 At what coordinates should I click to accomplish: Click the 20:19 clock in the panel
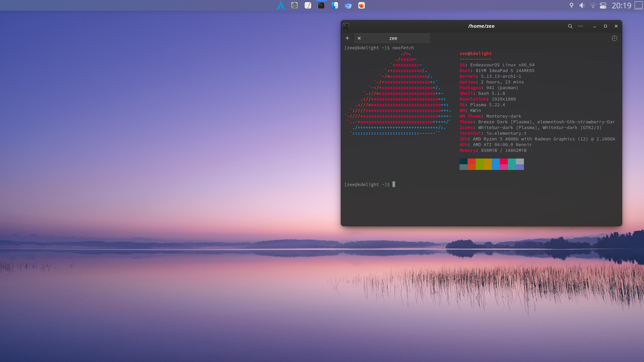click(x=622, y=5)
